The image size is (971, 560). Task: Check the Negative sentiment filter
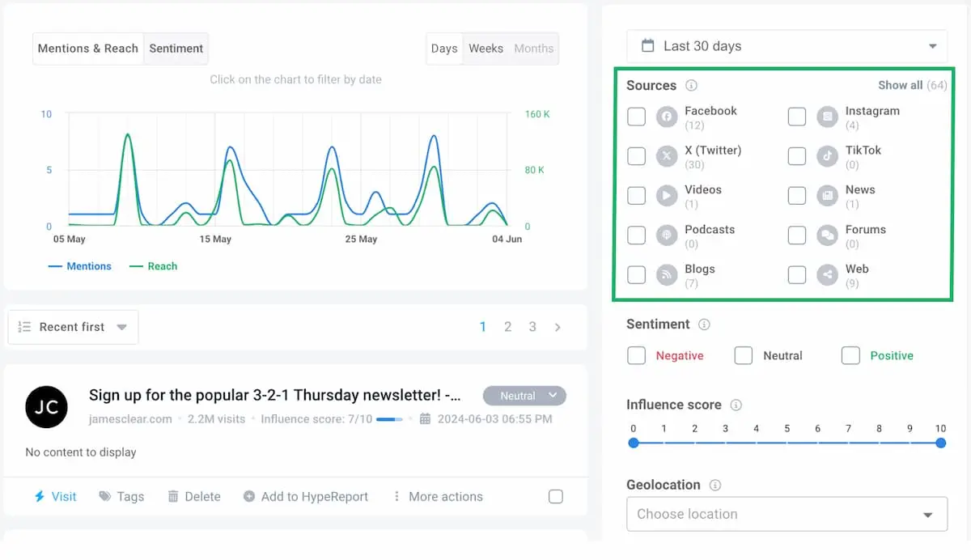point(636,355)
